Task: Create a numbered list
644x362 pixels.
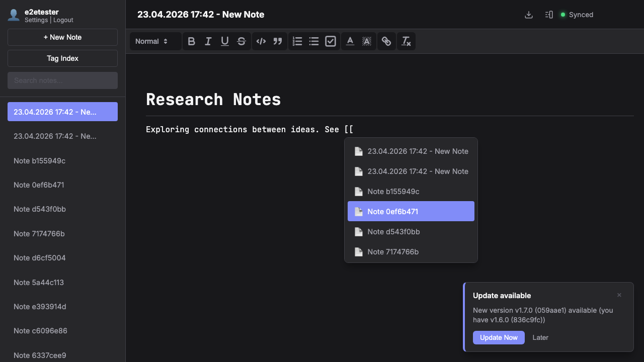Action: point(297,41)
